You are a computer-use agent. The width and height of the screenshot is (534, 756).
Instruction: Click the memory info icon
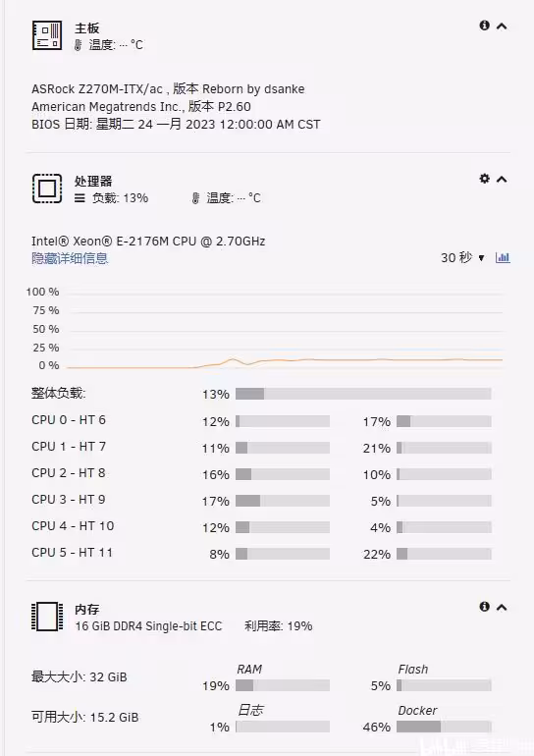click(x=484, y=607)
